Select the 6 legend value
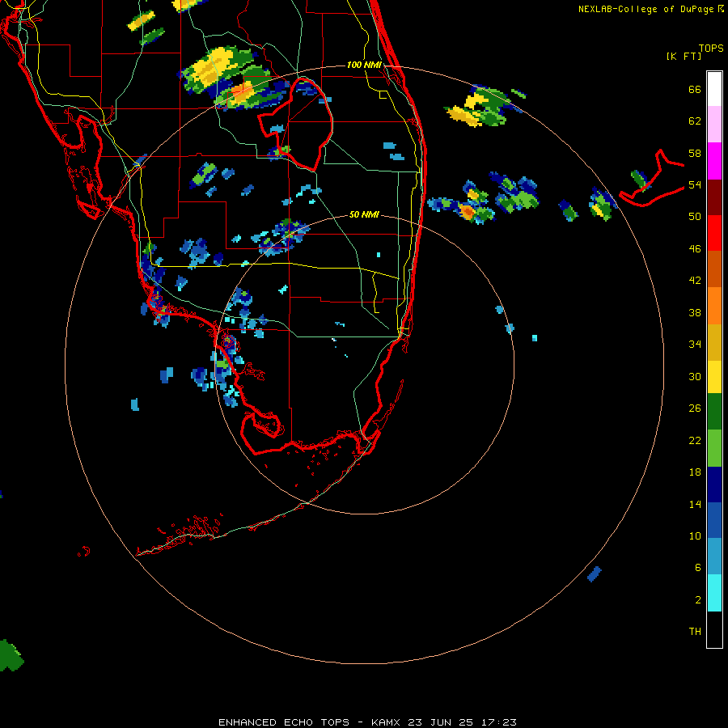This screenshot has height=728, width=728. [x=698, y=568]
